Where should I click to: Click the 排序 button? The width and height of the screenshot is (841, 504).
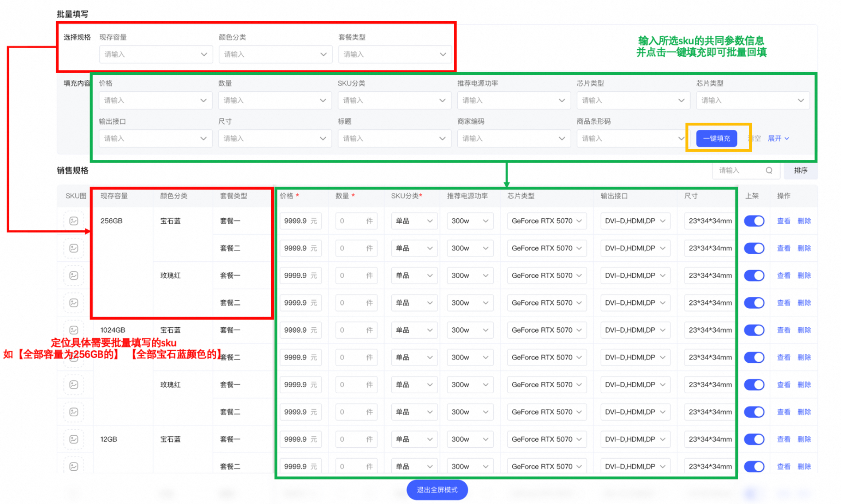[800, 171]
